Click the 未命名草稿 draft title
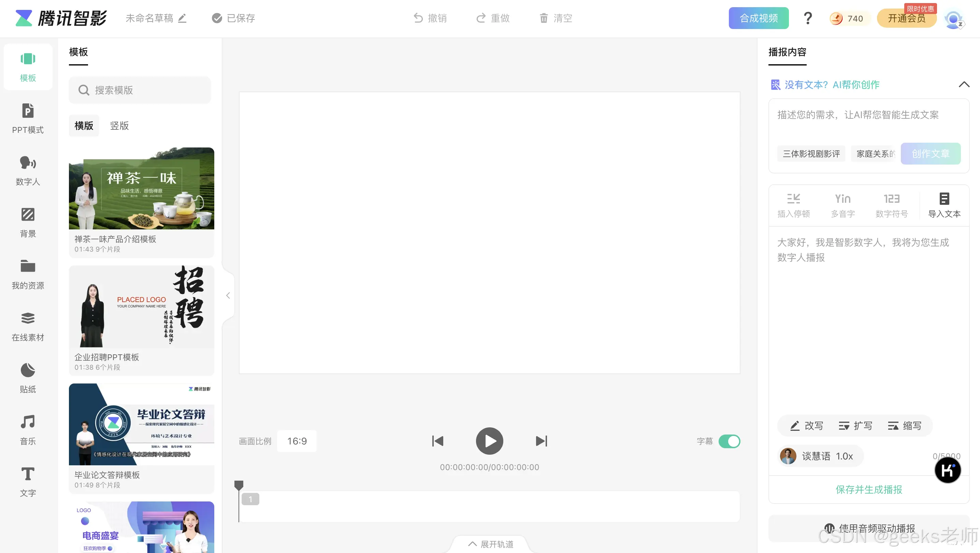Viewport: 980px width, 553px height. [x=149, y=18]
